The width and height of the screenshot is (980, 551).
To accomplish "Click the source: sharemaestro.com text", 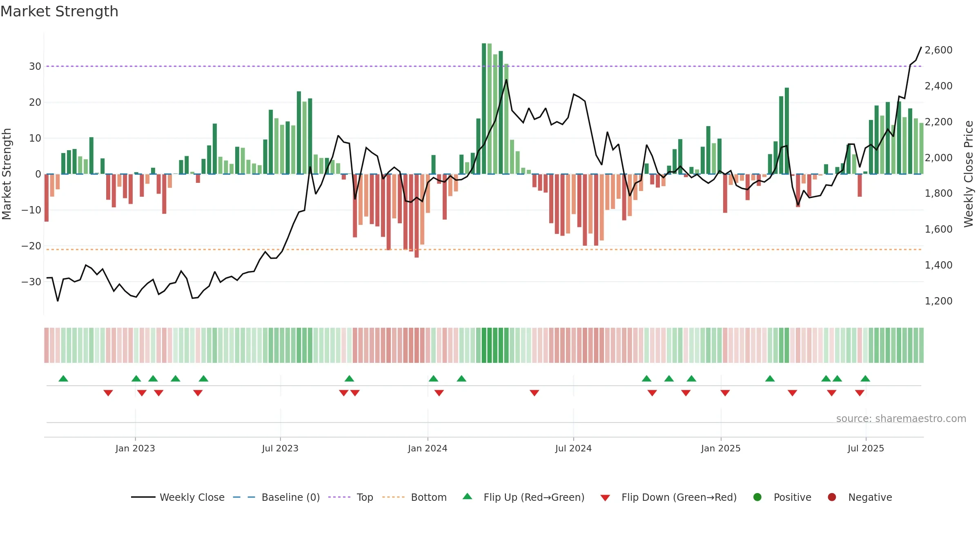I will tap(901, 419).
